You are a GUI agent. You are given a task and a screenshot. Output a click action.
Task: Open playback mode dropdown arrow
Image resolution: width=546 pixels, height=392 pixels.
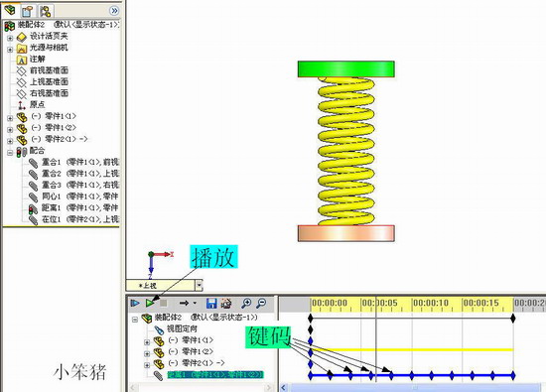click(195, 303)
